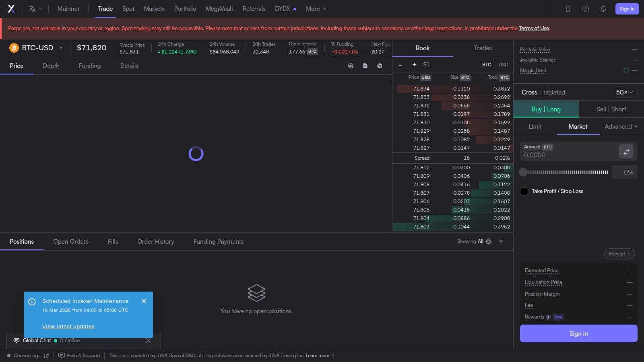The width and height of the screenshot is (644, 362).
Task: Click the Bitcoin coin icon
Action: (x=14, y=48)
